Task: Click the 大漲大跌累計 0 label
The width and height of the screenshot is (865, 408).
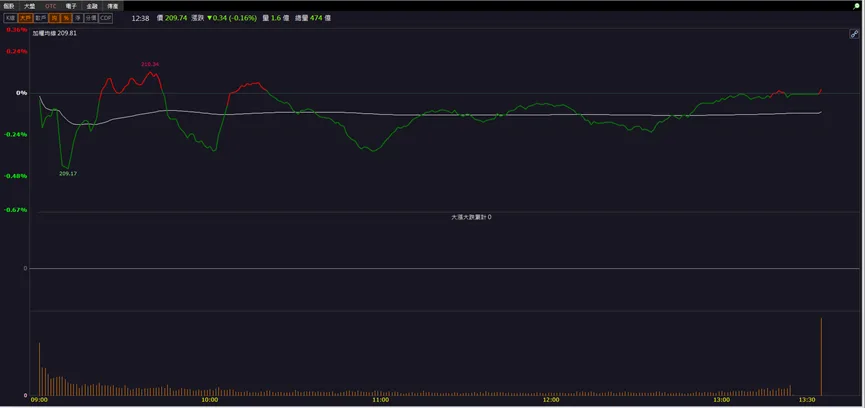Action: (471, 217)
